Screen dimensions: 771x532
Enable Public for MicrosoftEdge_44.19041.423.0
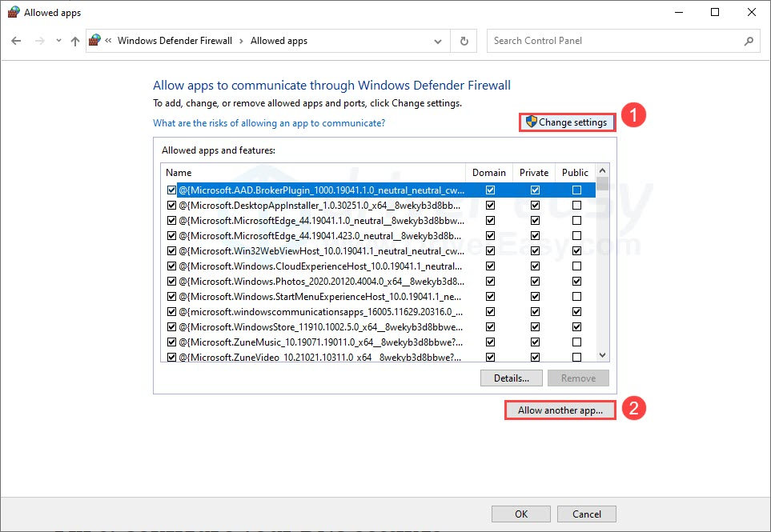(x=576, y=236)
